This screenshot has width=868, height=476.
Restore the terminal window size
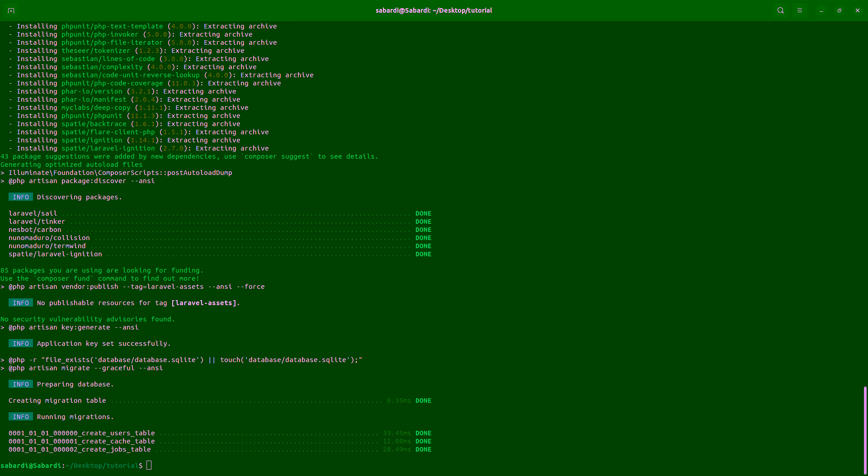tap(839, 10)
